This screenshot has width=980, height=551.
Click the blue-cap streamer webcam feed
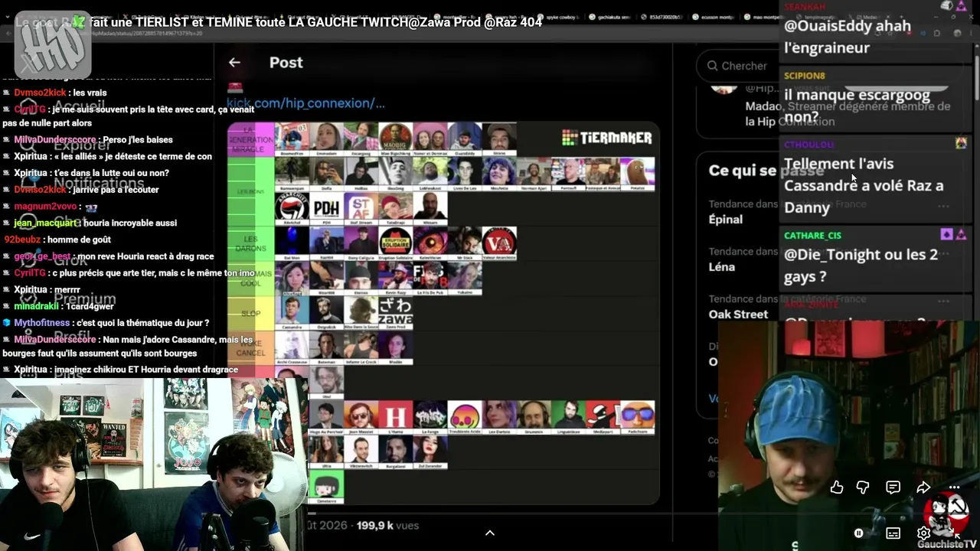coord(849,436)
